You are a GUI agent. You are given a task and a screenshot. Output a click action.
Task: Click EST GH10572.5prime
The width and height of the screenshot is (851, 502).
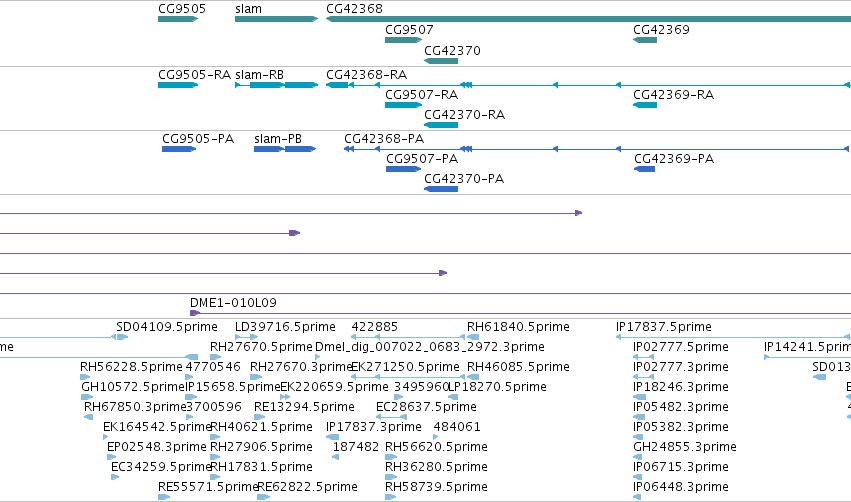click(x=133, y=387)
